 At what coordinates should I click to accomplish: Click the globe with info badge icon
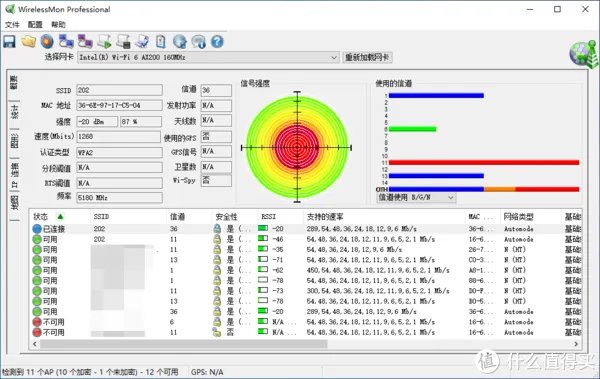coord(199,41)
